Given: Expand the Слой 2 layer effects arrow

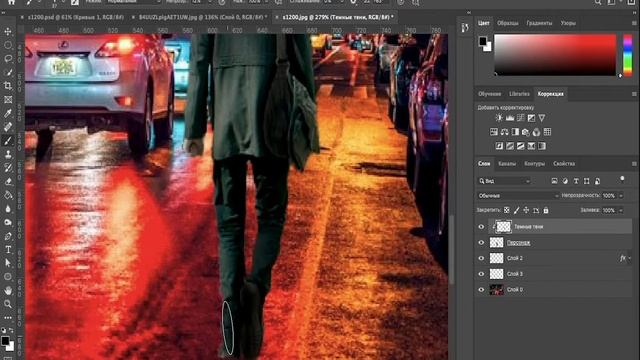Looking at the screenshot, I should click(x=630, y=258).
